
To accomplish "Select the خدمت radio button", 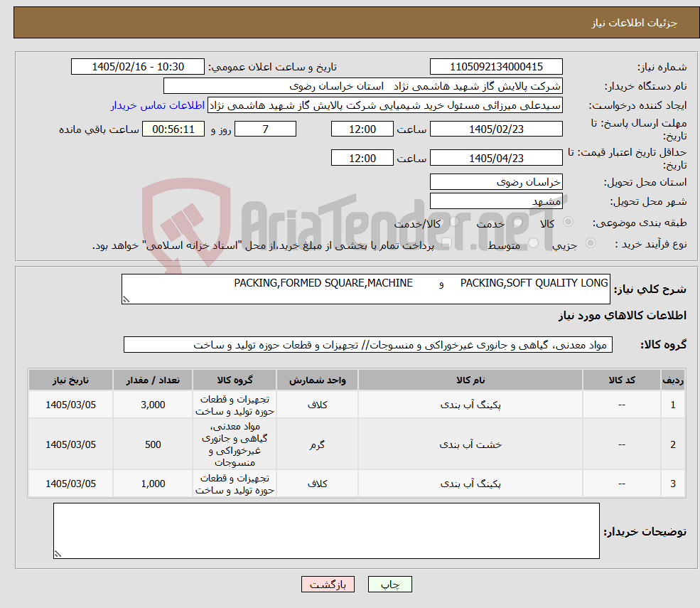I will [x=518, y=222].
